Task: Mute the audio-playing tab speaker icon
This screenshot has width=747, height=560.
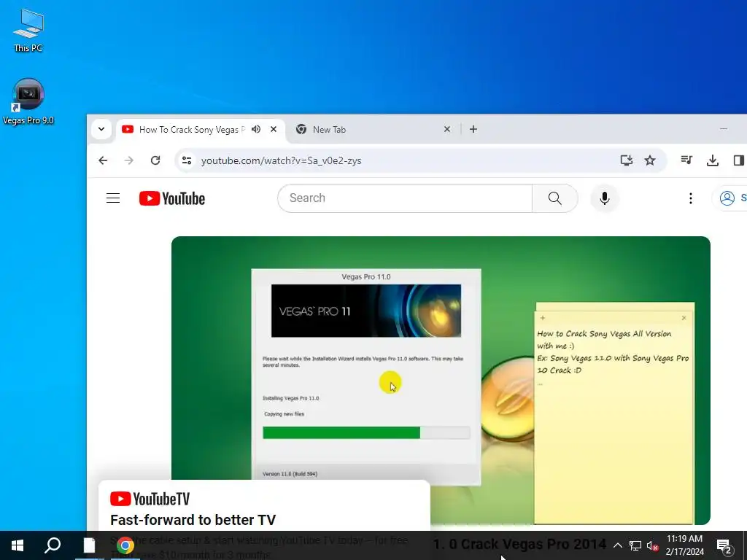Action: tap(256, 129)
